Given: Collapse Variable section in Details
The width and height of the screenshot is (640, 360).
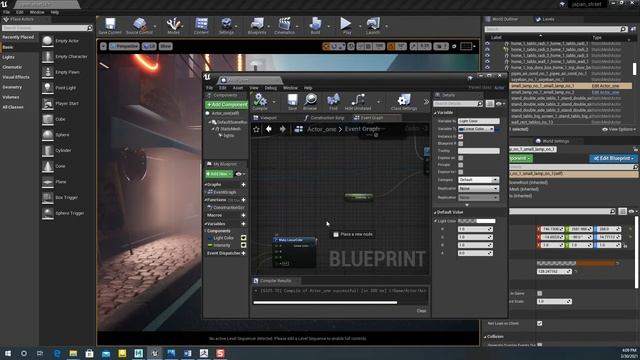Looking at the screenshot, I should [435, 113].
